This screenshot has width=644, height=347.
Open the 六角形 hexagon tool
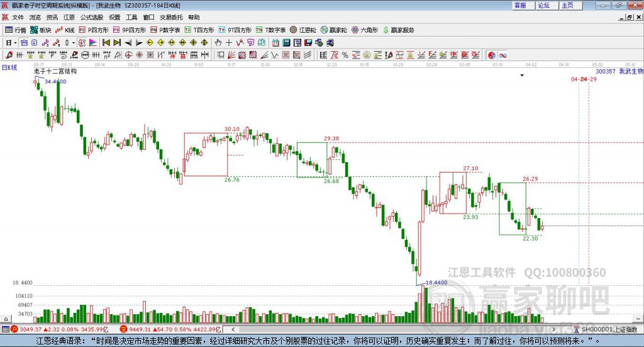pos(365,30)
